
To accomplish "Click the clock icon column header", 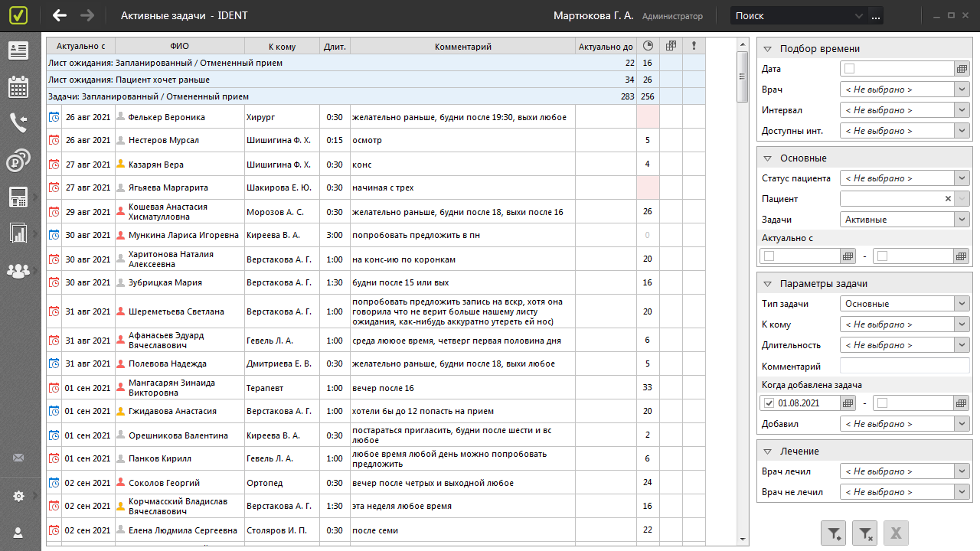I will (648, 46).
